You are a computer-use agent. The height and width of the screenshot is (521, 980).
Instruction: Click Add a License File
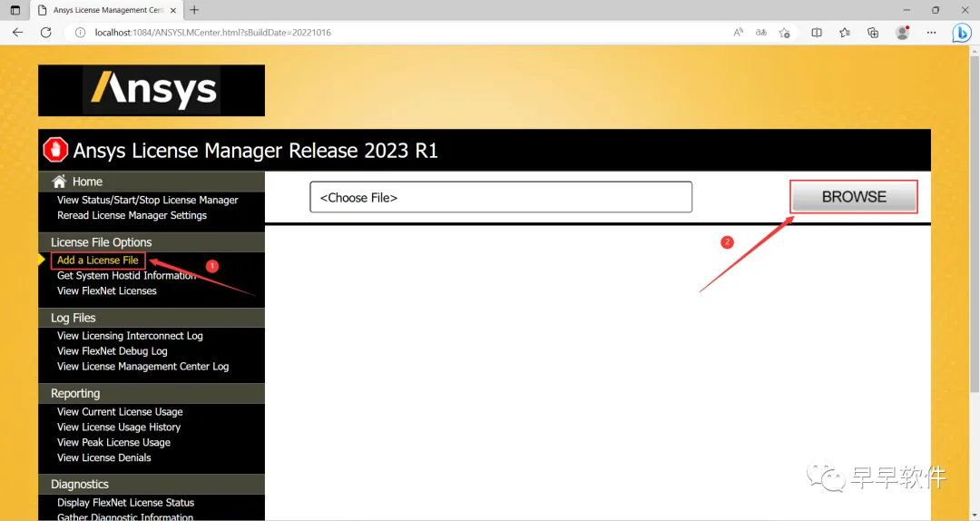98,260
